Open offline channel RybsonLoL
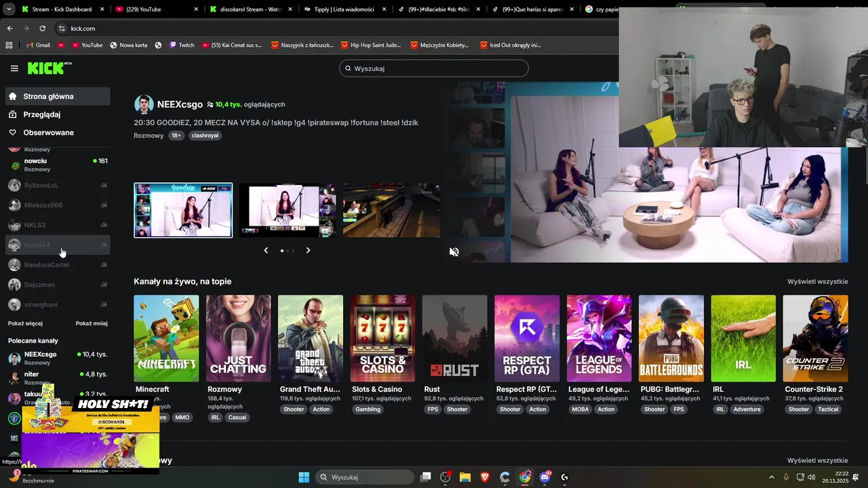 coord(58,185)
